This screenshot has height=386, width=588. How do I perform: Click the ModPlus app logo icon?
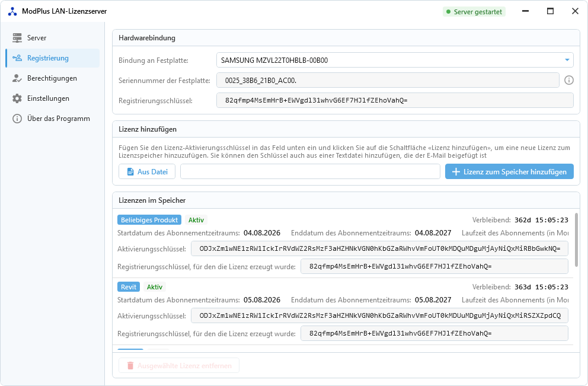point(12,12)
